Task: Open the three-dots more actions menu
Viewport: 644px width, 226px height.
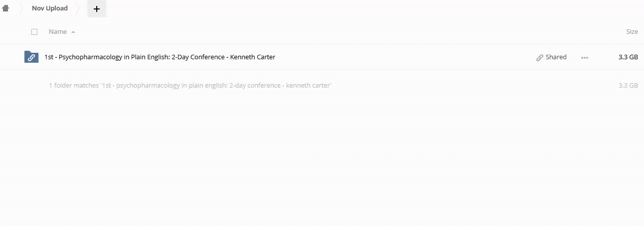Action: 585,57
